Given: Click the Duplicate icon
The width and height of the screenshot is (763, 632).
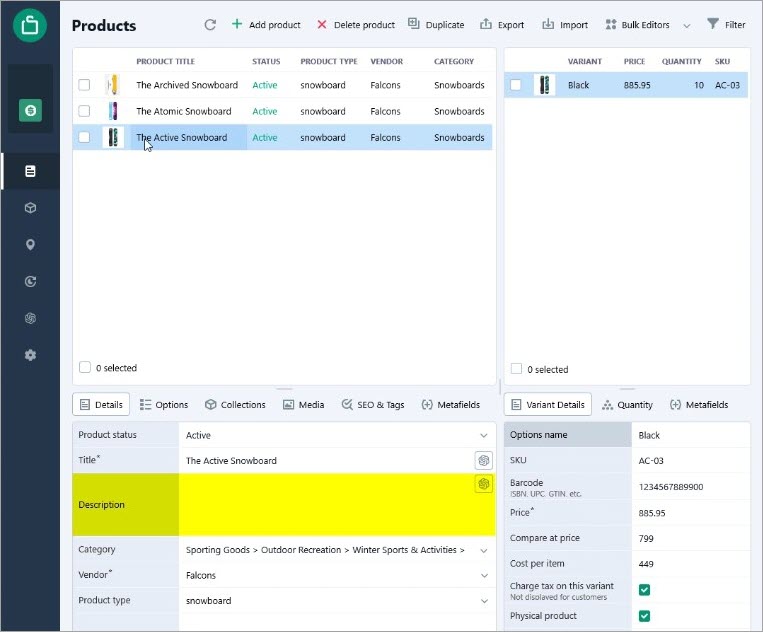Looking at the screenshot, I should (414, 24).
